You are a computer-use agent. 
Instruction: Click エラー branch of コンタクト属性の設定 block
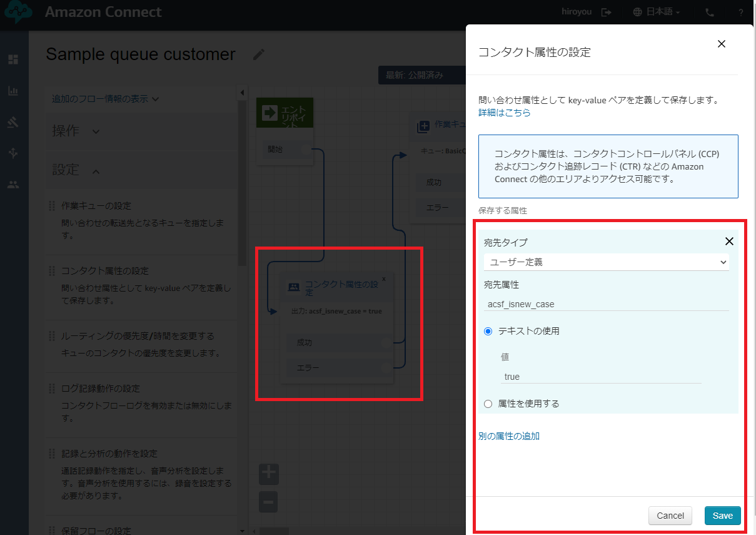340,367
